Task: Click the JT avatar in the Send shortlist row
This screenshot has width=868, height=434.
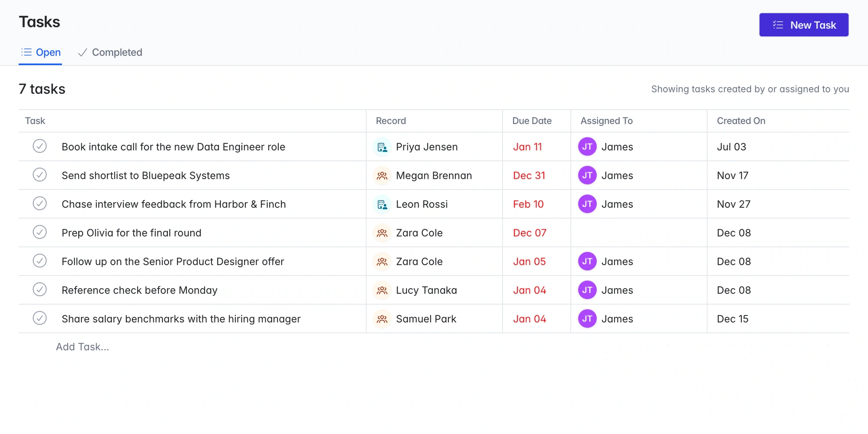Action: pos(587,175)
